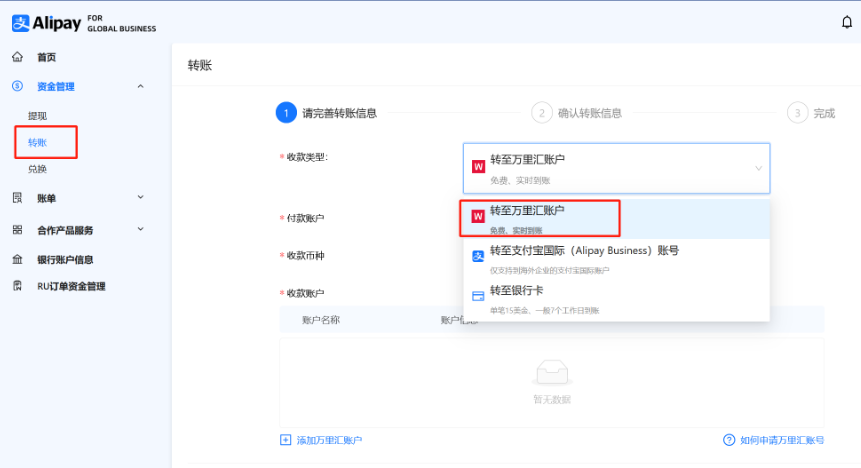This screenshot has height=468, width=861.
Task: Open notifications bell icon
Action: click(x=847, y=22)
